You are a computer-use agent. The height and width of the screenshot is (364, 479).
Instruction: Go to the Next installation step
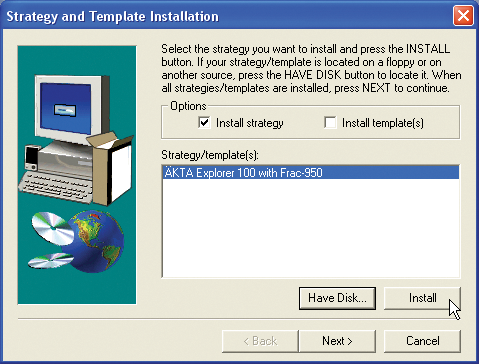(x=337, y=341)
